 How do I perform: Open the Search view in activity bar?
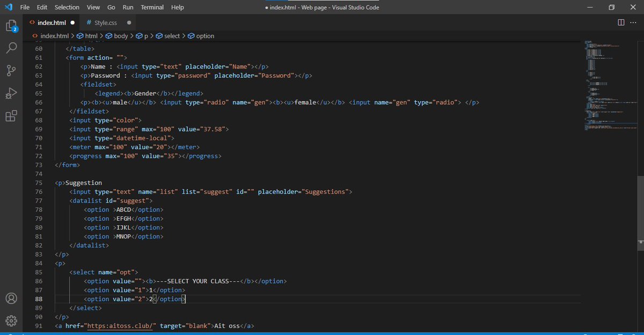(11, 48)
